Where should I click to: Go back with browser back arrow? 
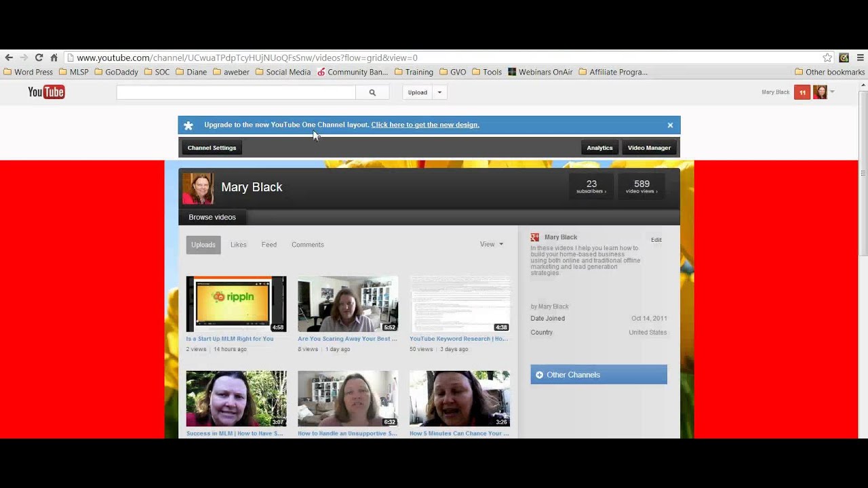click(9, 58)
